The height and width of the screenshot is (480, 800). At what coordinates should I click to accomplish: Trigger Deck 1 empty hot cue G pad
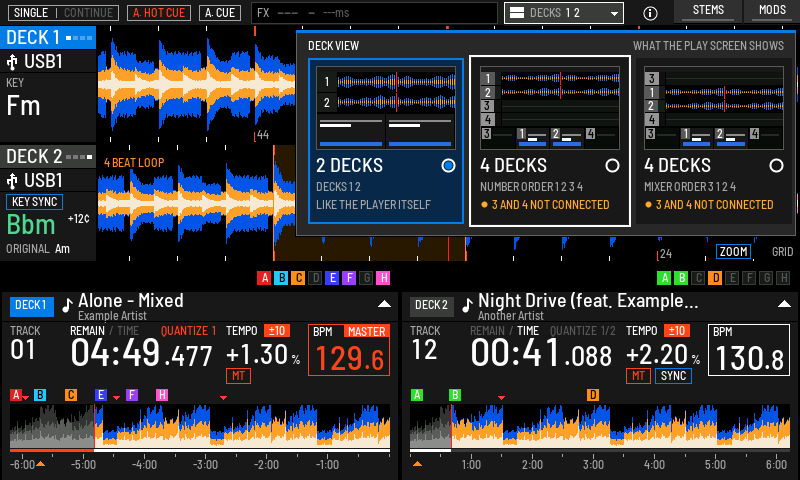click(366, 278)
